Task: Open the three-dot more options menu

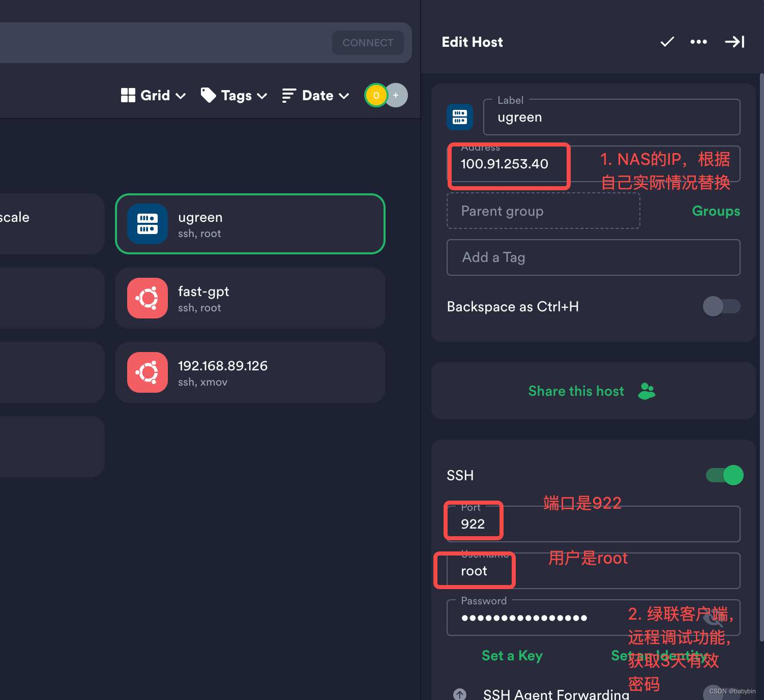Action: pos(698,42)
